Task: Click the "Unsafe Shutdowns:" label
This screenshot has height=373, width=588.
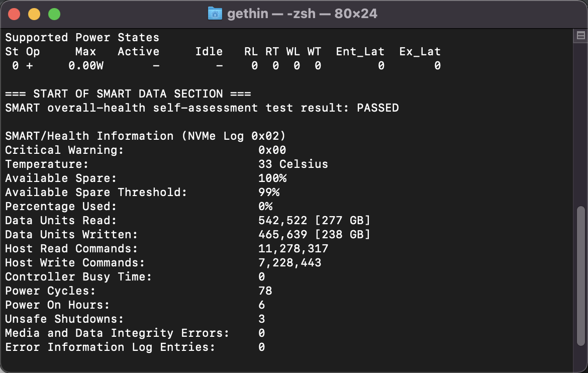Action: coord(64,319)
